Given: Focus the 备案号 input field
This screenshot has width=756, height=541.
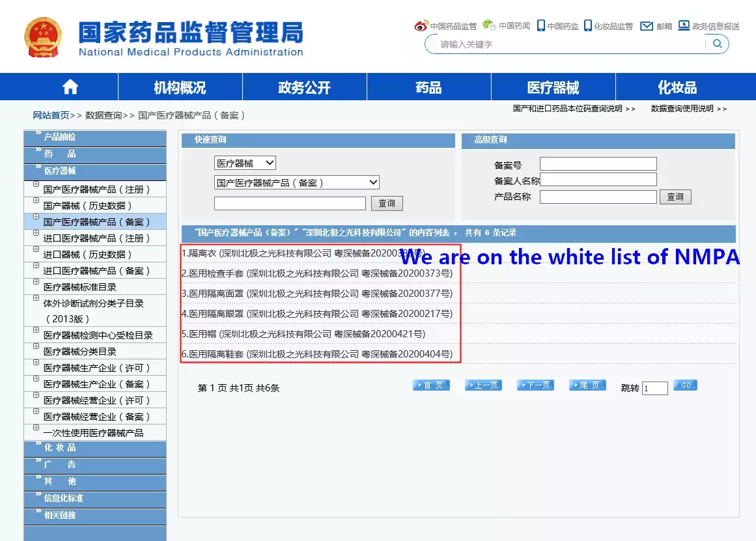Looking at the screenshot, I should (598, 163).
